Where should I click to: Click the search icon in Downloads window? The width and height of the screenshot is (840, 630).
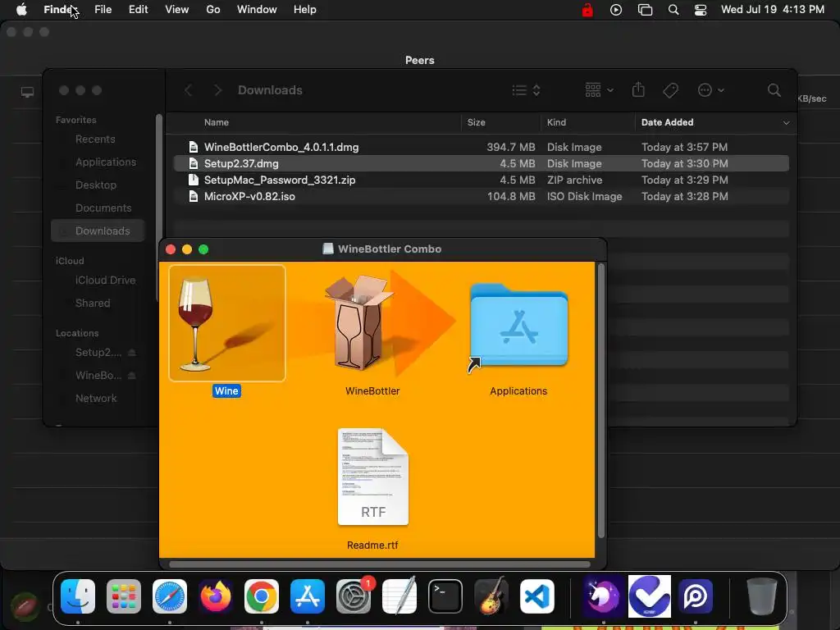pos(774,90)
